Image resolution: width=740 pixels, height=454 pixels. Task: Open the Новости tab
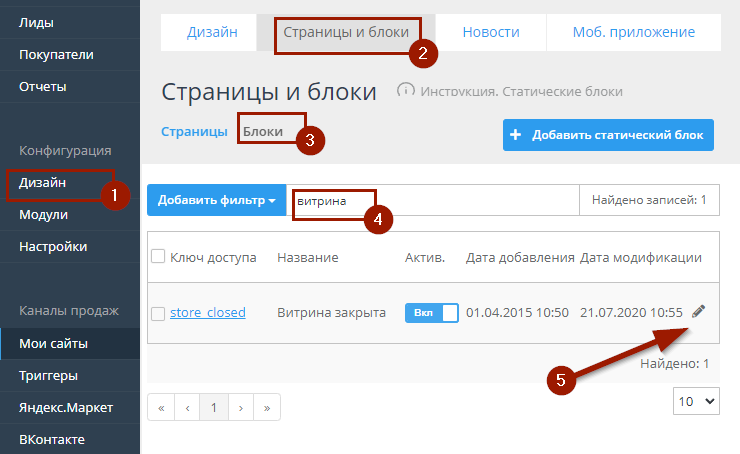[x=490, y=33]
